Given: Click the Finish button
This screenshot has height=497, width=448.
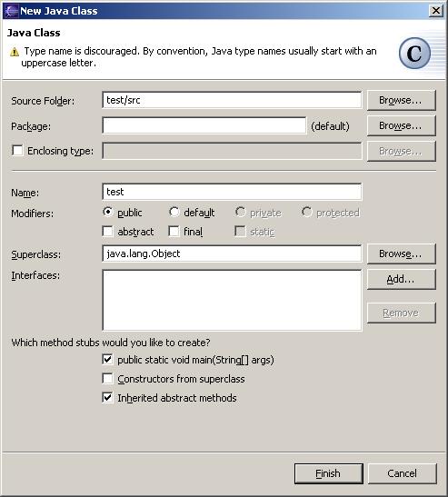Looking at the screenshot, I should tap(329, 473).
